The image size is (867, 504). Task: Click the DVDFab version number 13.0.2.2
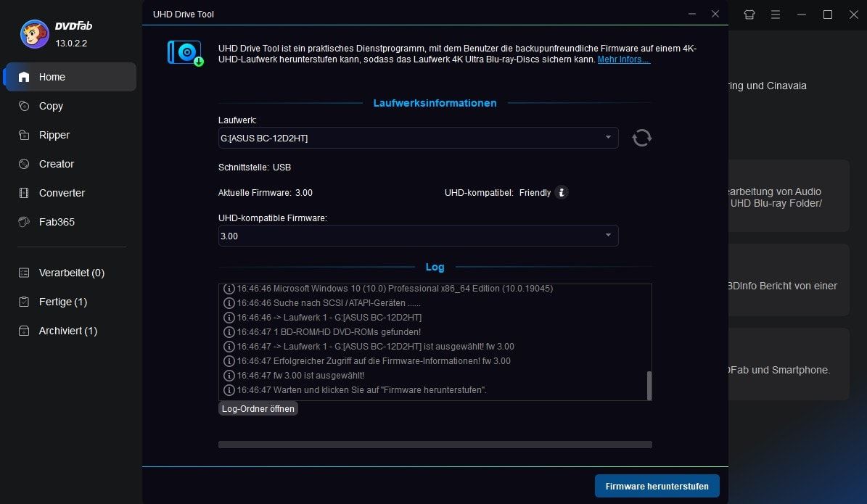click(71, 43)
